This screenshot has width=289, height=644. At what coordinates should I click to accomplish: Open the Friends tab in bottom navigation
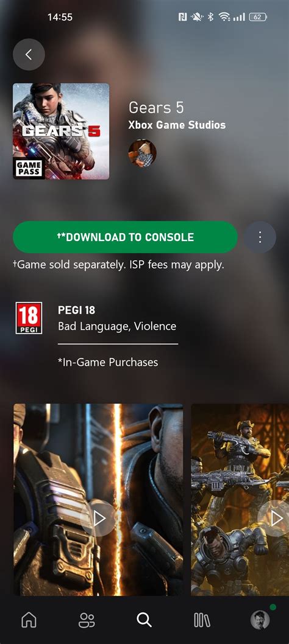coord(87,620)
